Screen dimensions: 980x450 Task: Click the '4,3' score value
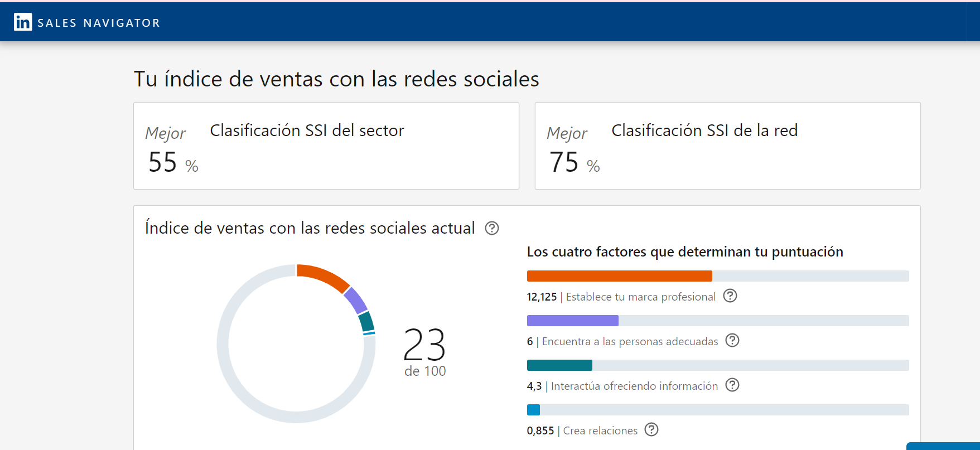(x=534, y=386)
